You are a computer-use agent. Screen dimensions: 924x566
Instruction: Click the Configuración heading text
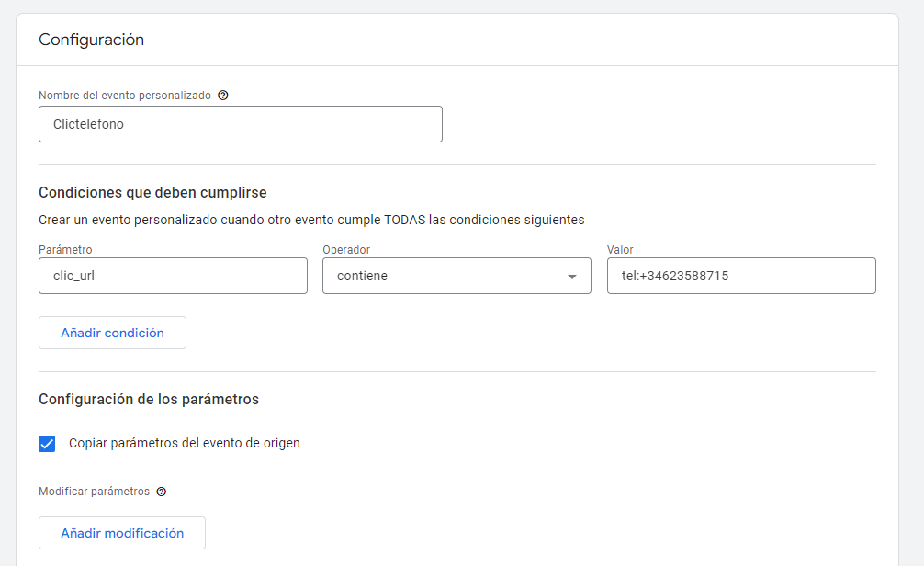tap(91, 40)
